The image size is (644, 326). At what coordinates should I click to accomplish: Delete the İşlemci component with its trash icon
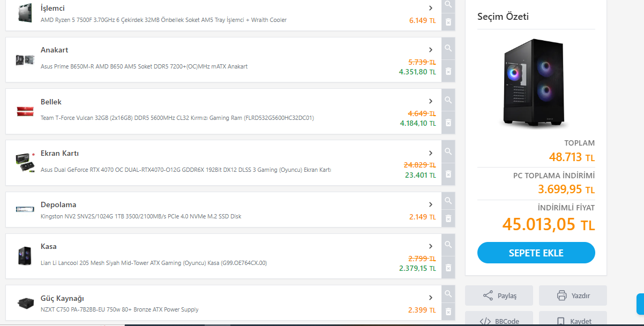[x=448, y=22]
